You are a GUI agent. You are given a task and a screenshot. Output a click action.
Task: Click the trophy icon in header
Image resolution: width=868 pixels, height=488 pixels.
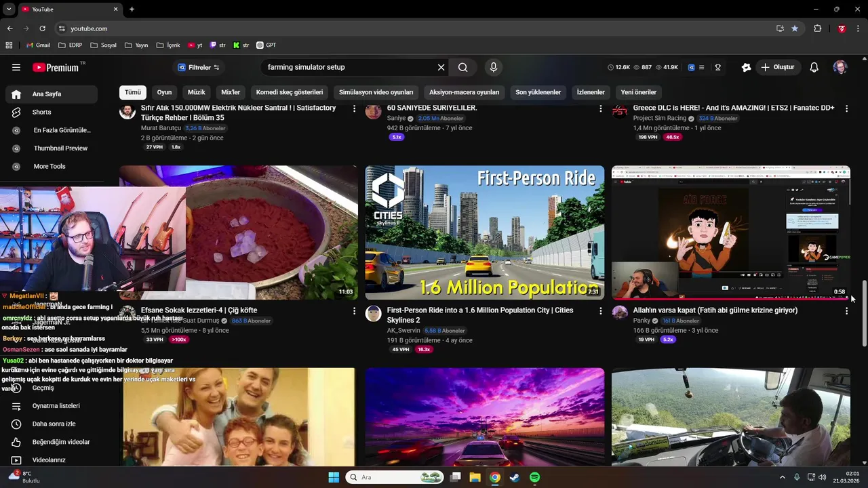(x=717, y=67)
